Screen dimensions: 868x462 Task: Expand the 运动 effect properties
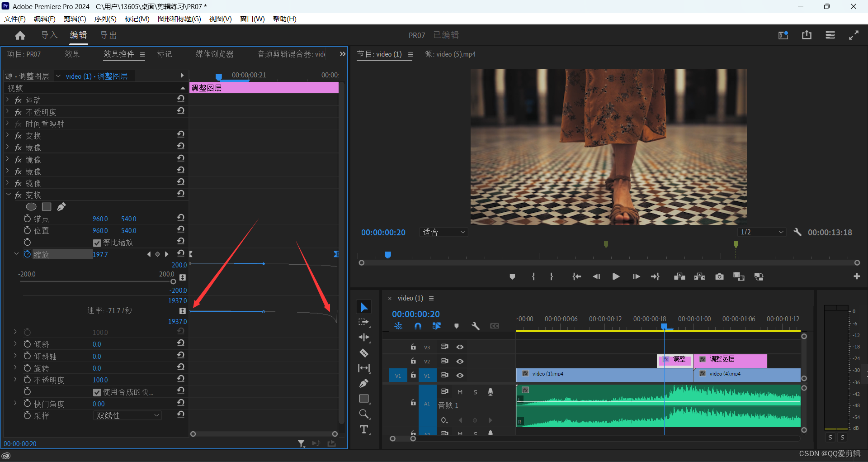8,100
